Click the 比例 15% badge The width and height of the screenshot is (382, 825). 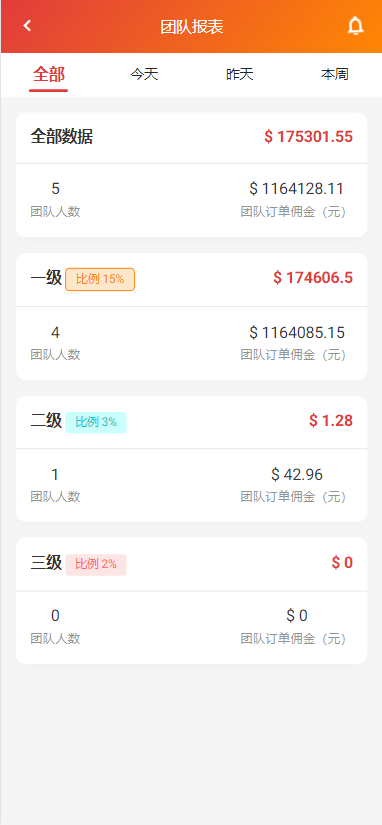tap(100, 279)
